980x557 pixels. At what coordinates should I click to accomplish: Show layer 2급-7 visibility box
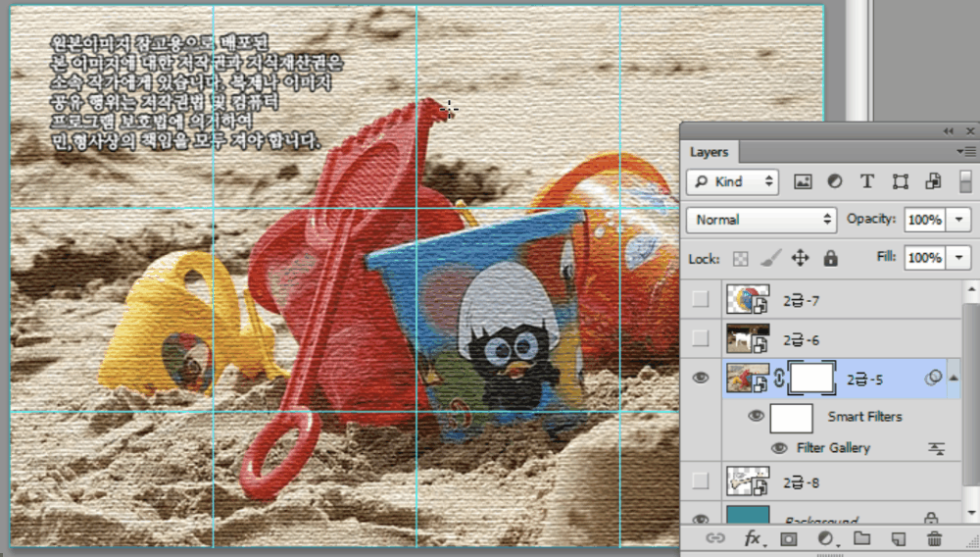(x=701, y=299)
